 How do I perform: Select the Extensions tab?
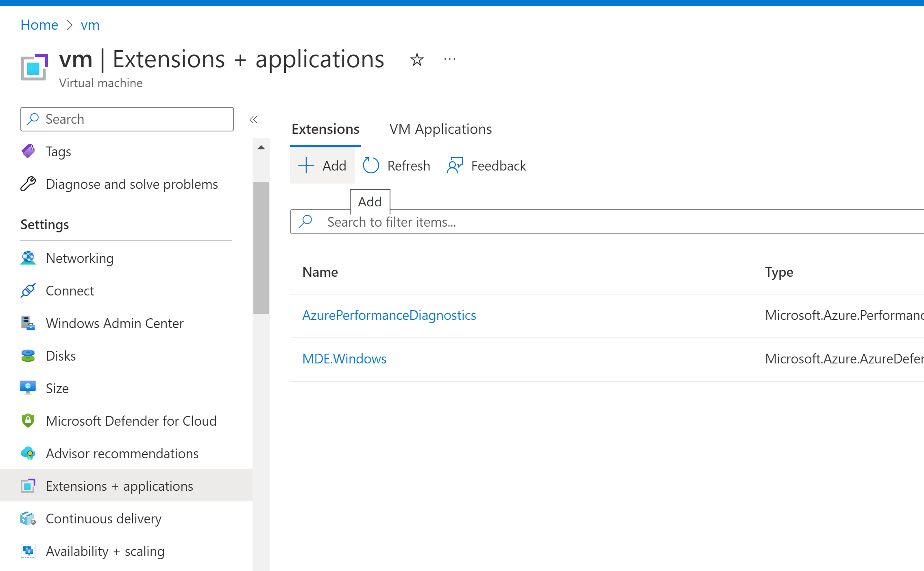tap(325, 129)
